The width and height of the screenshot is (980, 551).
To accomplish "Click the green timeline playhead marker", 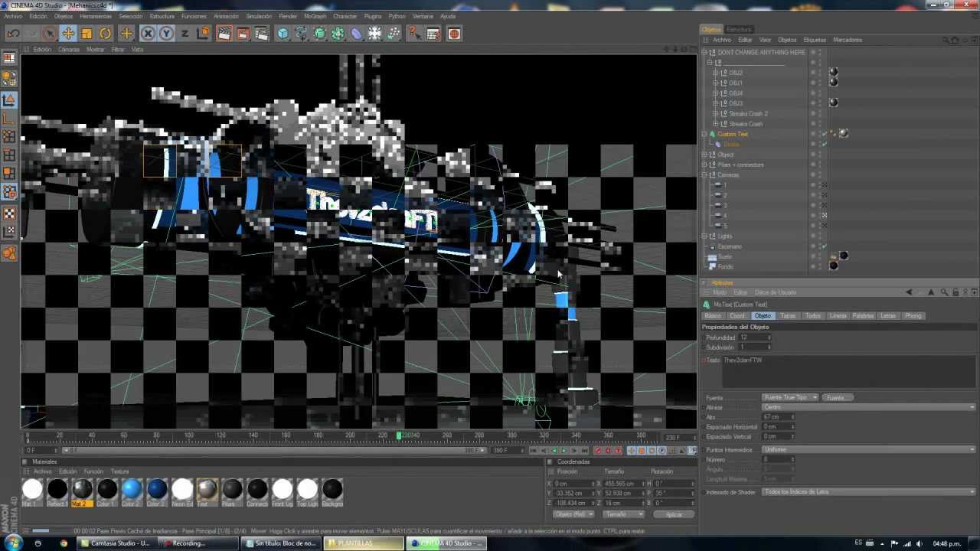I will (x=398, y=435).
